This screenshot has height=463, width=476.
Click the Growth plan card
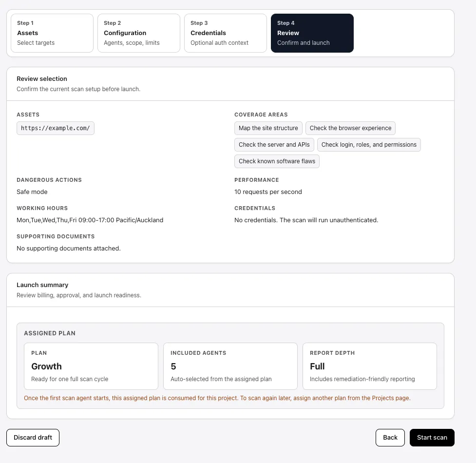tap(91, 366)
